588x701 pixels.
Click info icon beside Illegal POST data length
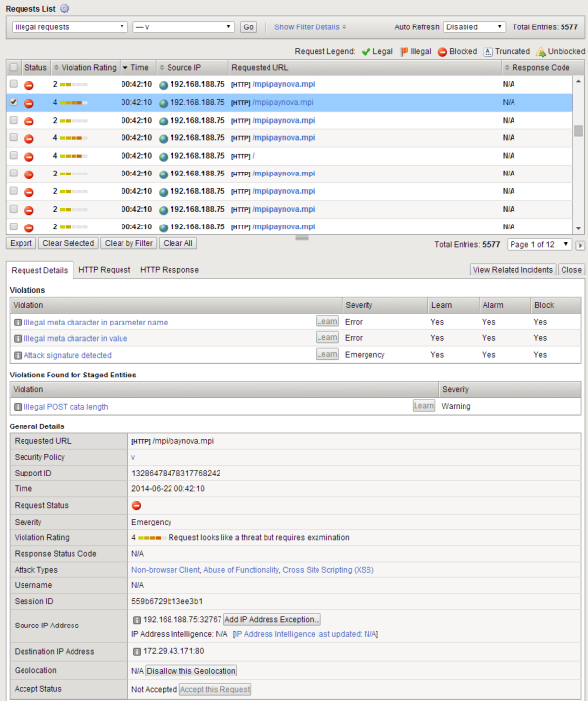point(17,406)
